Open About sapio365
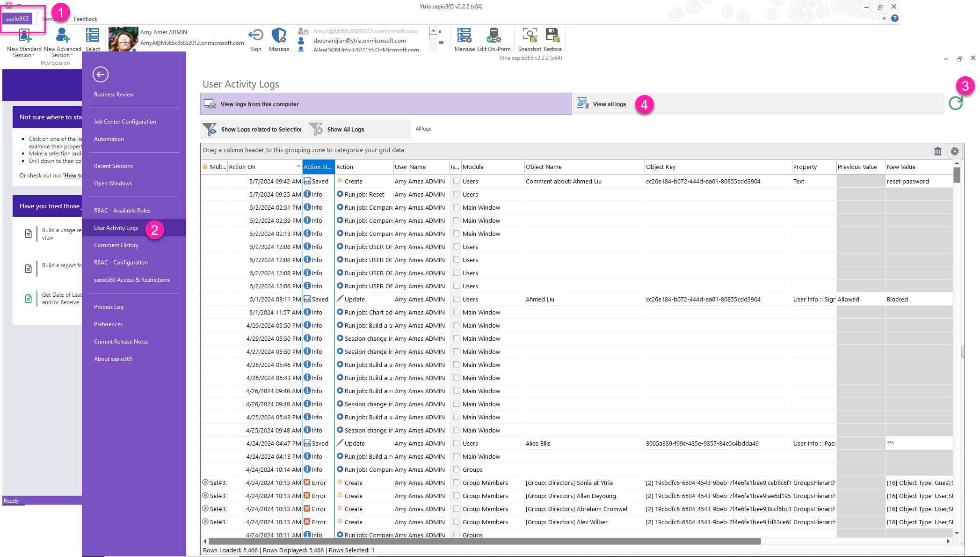 (113, 359)
